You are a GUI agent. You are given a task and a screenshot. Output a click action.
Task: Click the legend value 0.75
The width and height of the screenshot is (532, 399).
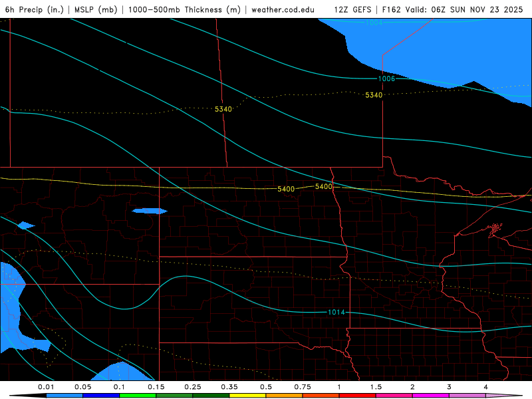303,387
